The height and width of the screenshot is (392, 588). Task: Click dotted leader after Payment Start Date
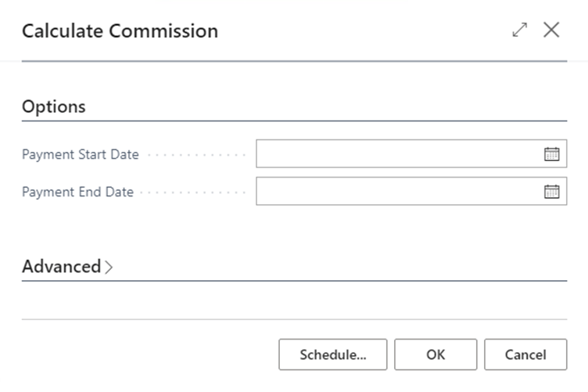coord(195,155)
